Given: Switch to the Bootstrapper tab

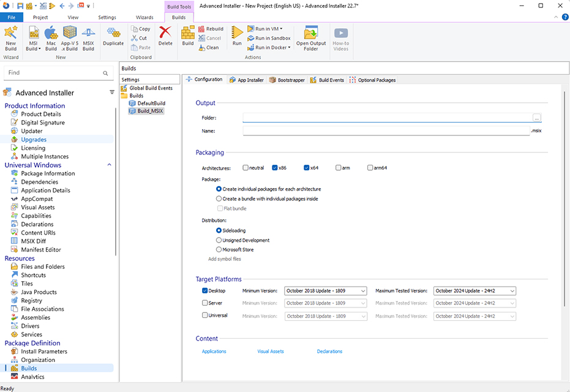Looking at the screenshot, I should click(287, 80).
